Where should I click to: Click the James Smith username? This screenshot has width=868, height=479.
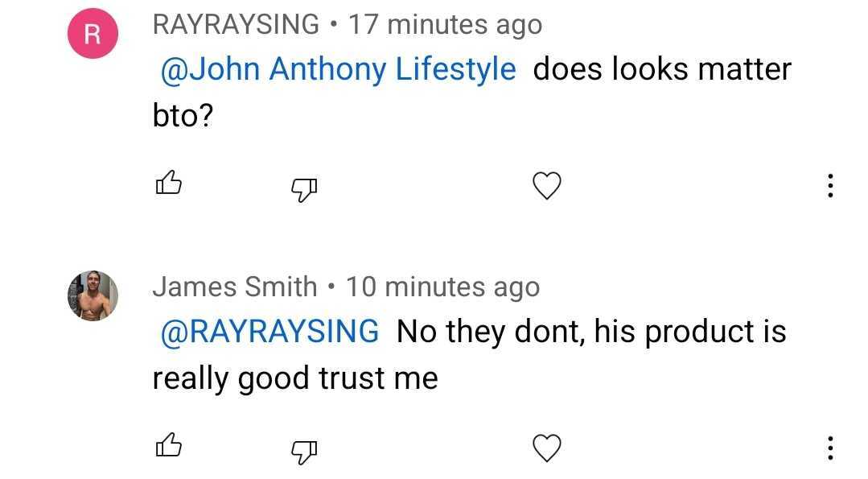234,287
